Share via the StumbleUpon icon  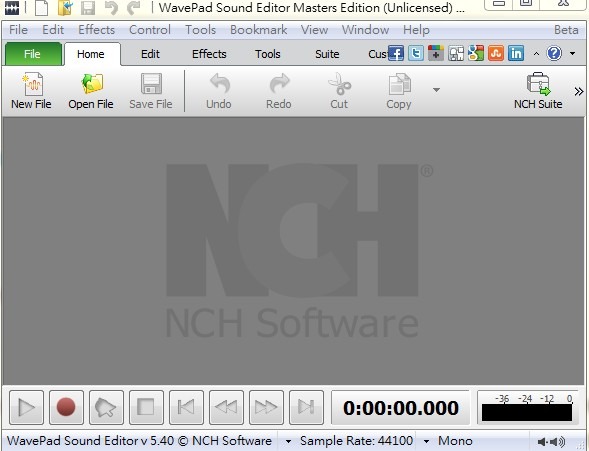[x=496, y=53]
